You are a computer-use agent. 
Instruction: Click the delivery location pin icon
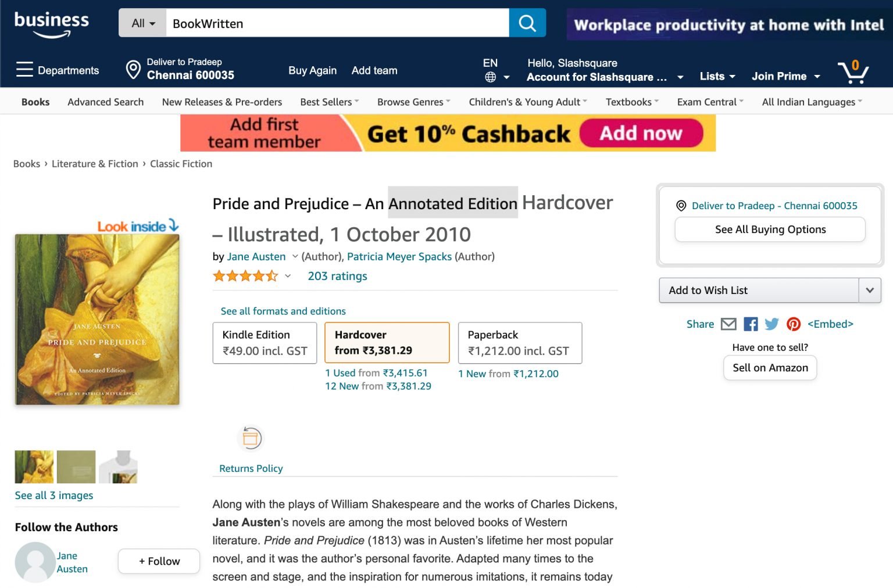tap(133, 69)
